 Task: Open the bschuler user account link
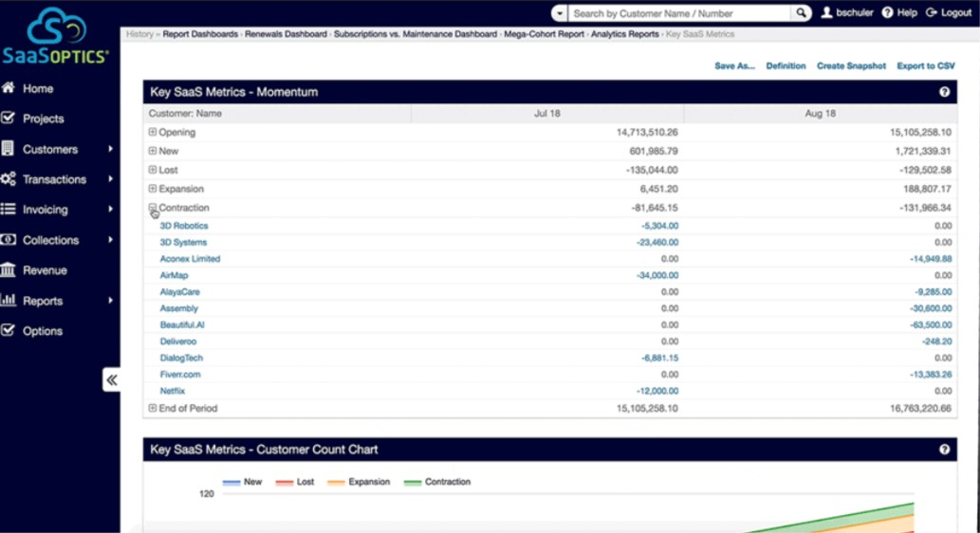[x=854, y=12]
